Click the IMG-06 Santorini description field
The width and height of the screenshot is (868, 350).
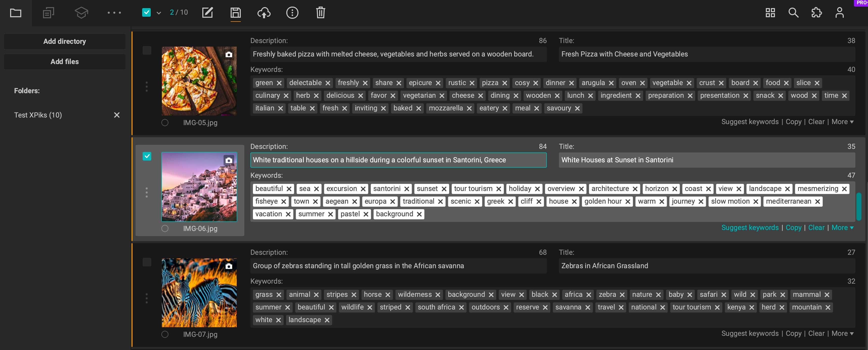[398, 160]
